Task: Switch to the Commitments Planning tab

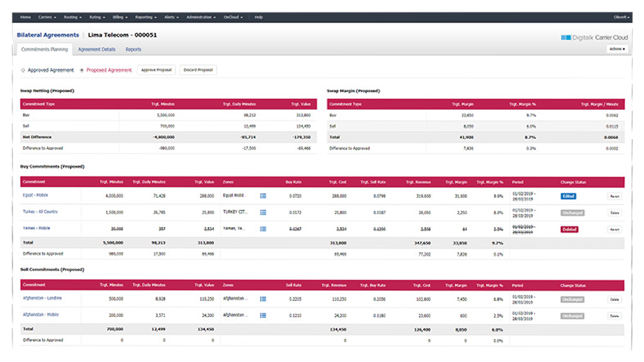Action: [44, 49]
